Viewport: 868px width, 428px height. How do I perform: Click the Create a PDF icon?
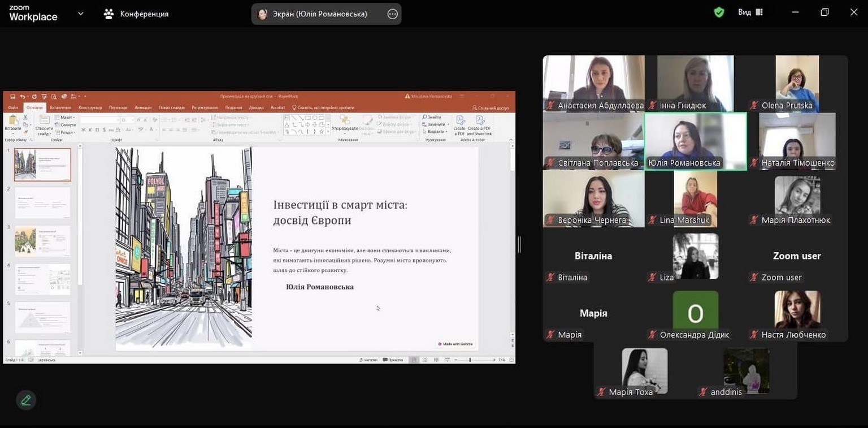(460, 120)
